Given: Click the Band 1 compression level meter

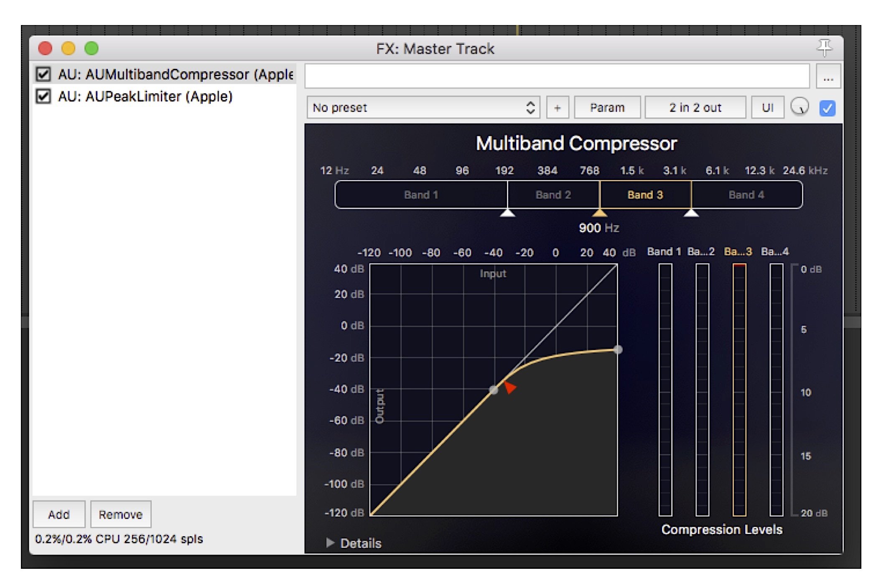Looking at the screenshot, I should pyautogui.click(x=665, y=390).
